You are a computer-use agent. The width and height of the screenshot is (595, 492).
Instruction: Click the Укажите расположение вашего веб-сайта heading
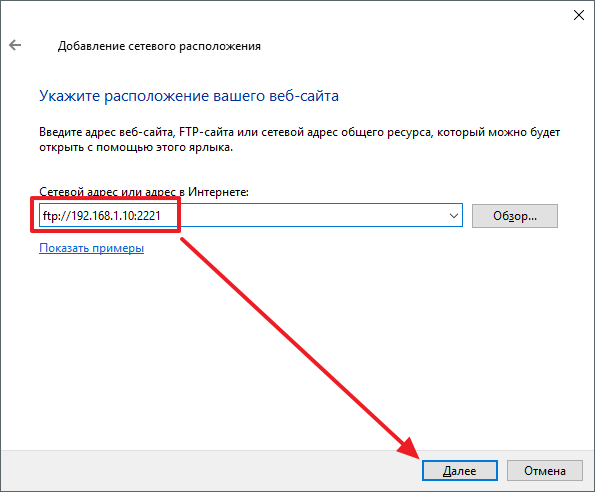[x=189, y=96]
